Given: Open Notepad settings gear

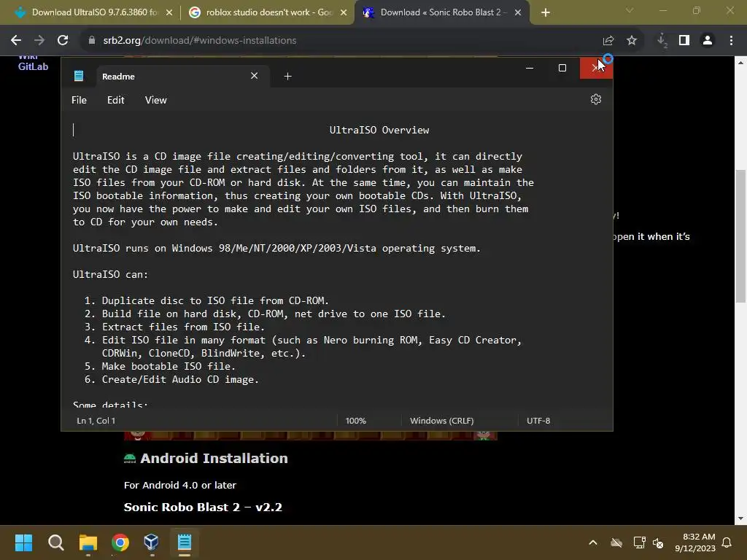Looking at the screenshot, I should (x=595, y=99).
